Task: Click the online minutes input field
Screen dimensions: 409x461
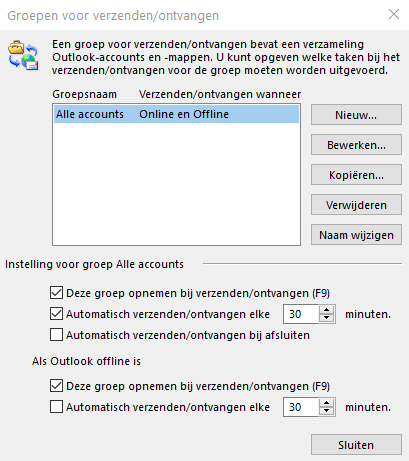Action: tap(301, 314)
